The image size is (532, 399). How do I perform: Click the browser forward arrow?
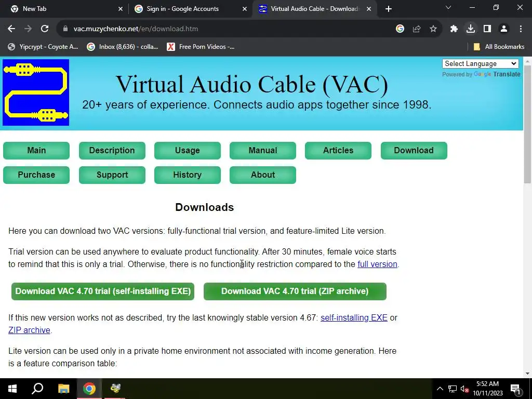28,29
